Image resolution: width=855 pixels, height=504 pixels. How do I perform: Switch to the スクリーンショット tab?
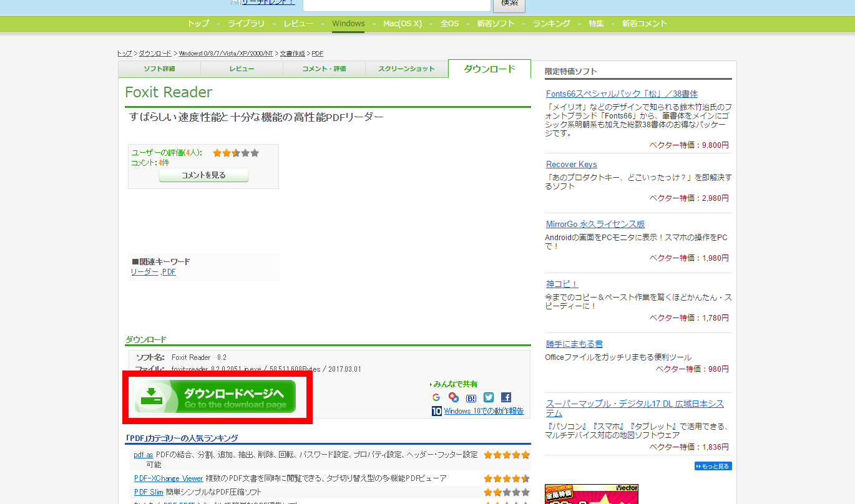point(406,69)
